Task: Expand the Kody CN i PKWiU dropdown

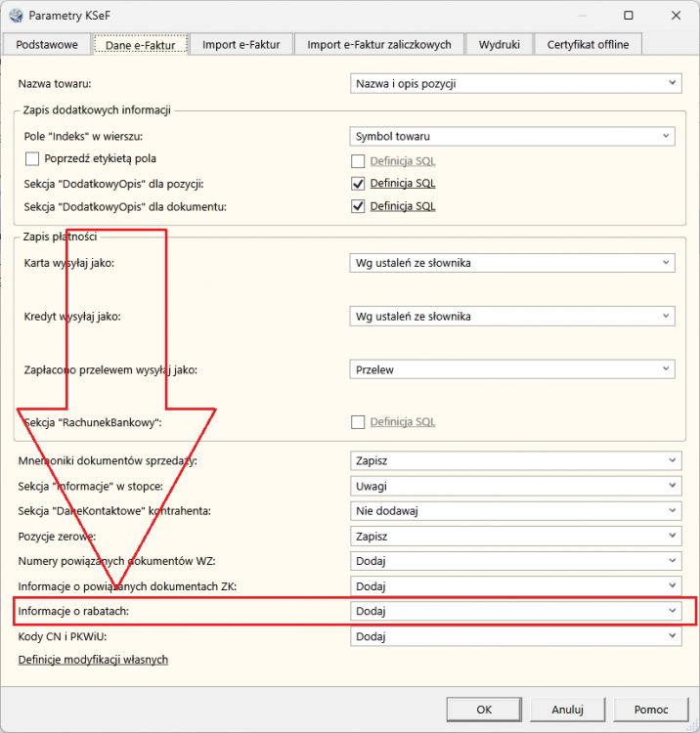Action: click(516, 636)
